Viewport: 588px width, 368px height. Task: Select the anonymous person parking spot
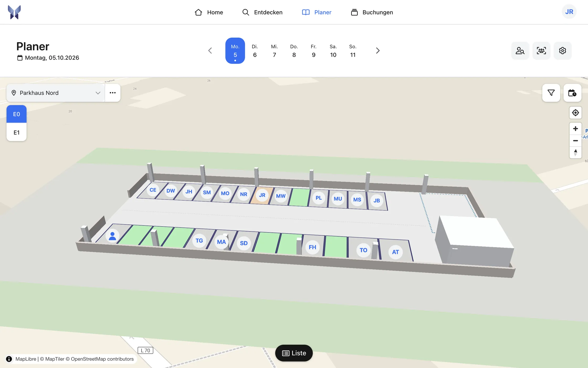(x=112, y=236)
